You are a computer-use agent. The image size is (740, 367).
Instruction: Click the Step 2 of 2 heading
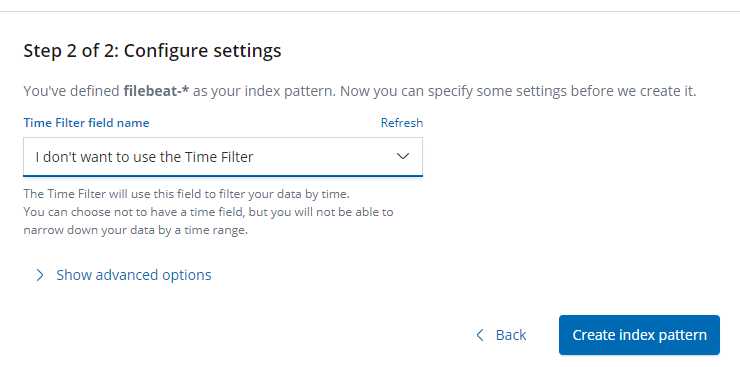coord(152,50)
